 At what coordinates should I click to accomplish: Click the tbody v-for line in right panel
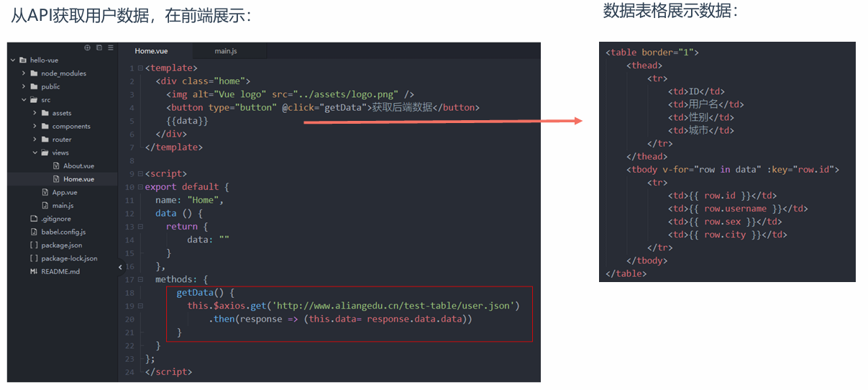pyautogui.click(x=733, y=170)
